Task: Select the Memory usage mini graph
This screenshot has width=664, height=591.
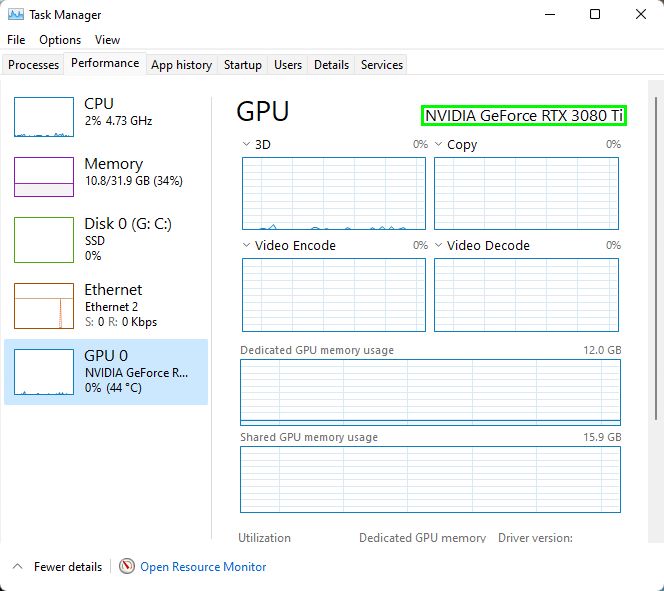Action: [x=44, y=177]
